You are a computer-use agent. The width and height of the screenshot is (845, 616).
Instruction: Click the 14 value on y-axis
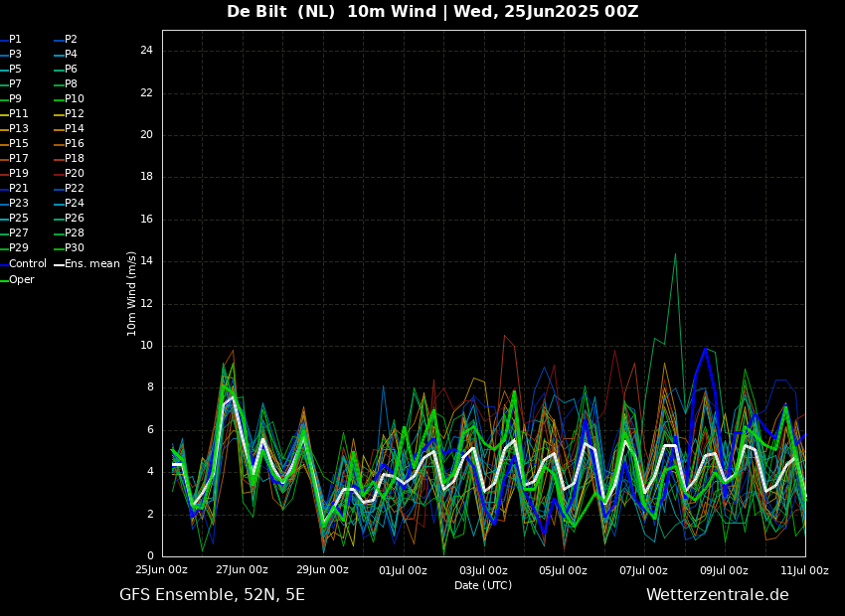click(x=146, y=261)
